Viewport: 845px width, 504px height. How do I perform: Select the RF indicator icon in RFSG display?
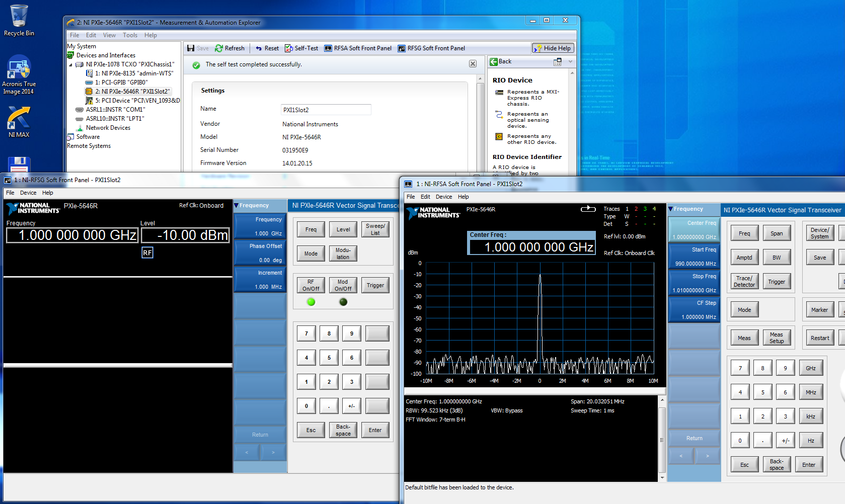coord(147,253)
